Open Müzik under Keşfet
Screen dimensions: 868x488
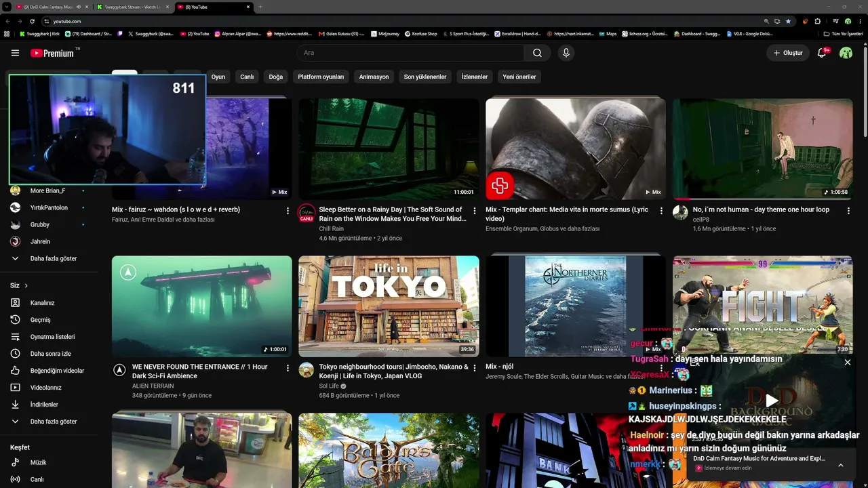(38, 462)
